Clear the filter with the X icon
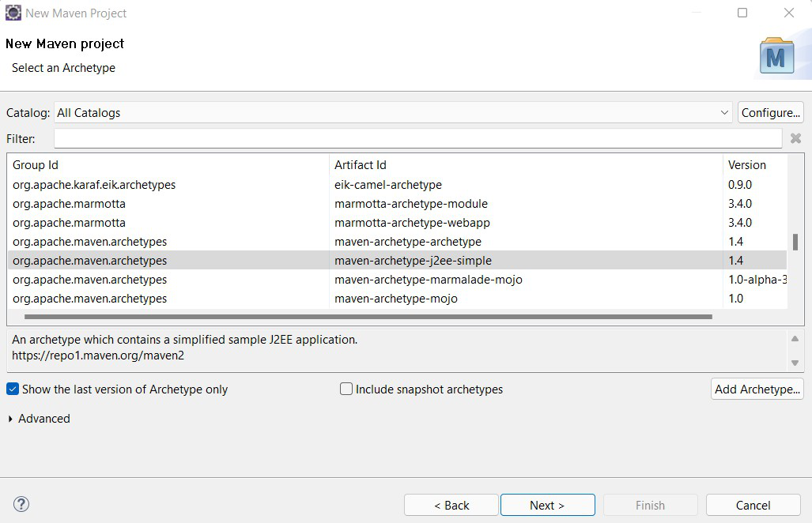Image resolution: width=812 pixels, height=523 pixels. tap(795, 138)
